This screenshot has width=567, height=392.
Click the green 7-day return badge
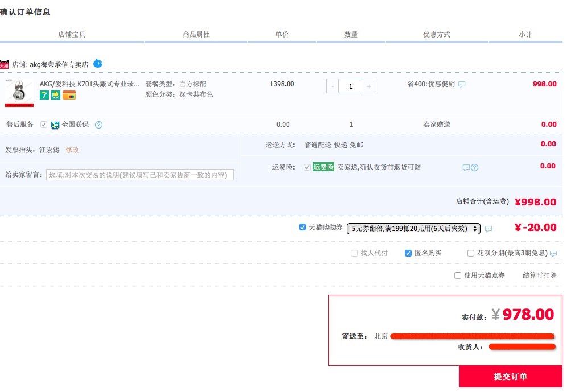click(44, 95)
